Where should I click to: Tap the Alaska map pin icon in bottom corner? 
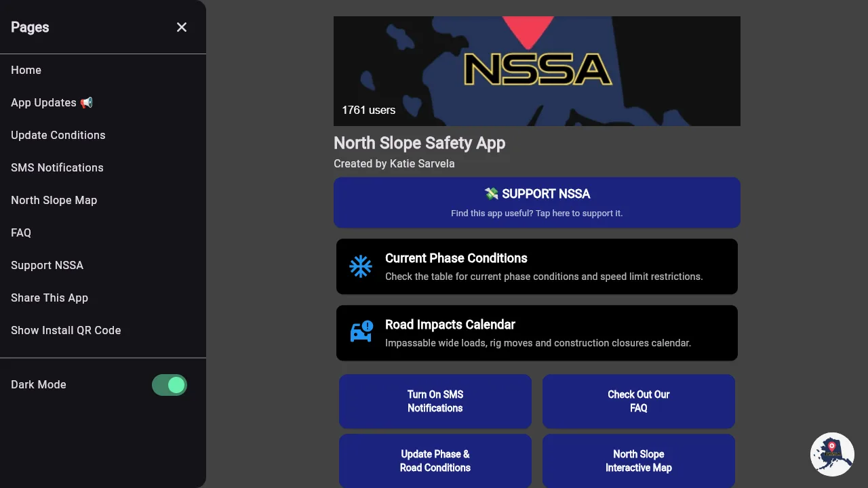click(832, 454)
